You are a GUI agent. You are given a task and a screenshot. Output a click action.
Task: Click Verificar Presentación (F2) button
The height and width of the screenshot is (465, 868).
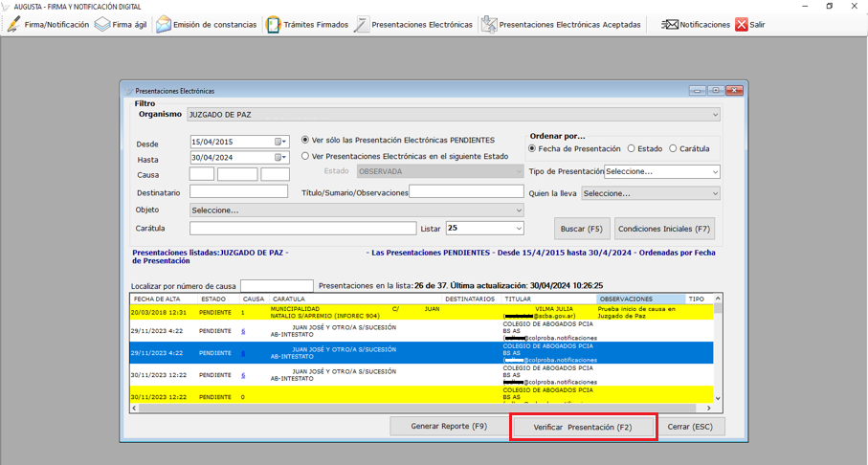583,427
